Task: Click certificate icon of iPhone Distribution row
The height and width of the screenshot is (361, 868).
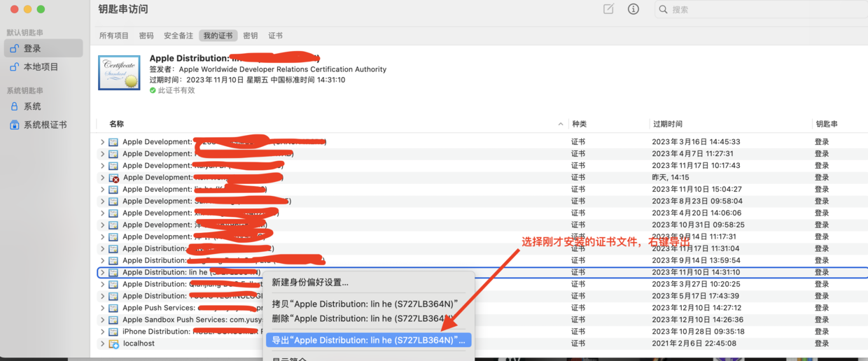Action: coord(113,332)
